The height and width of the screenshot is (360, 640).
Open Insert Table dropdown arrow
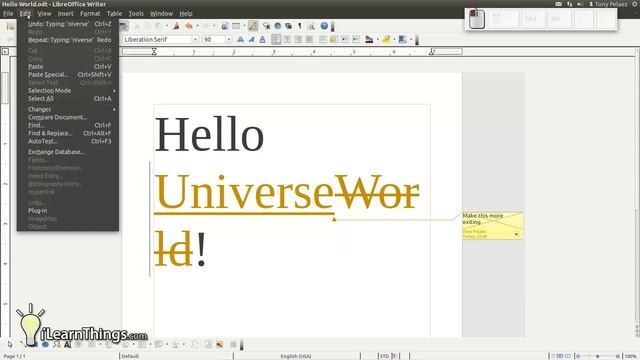(244, 26)
